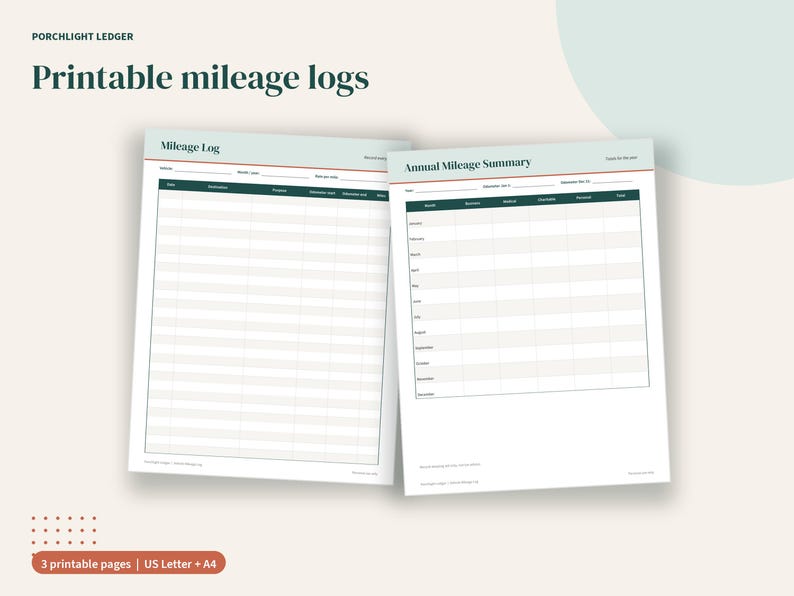Image resolution: width=794 pixels, height=596 pixels.
Task: Click the 'February' row label
Action: click(417, 239)
